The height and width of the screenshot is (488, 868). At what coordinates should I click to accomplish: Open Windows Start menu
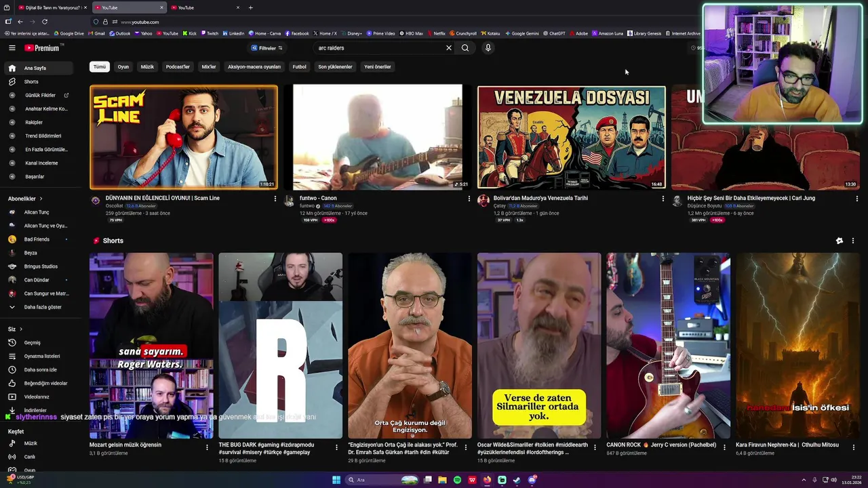(x=336, y=480)
